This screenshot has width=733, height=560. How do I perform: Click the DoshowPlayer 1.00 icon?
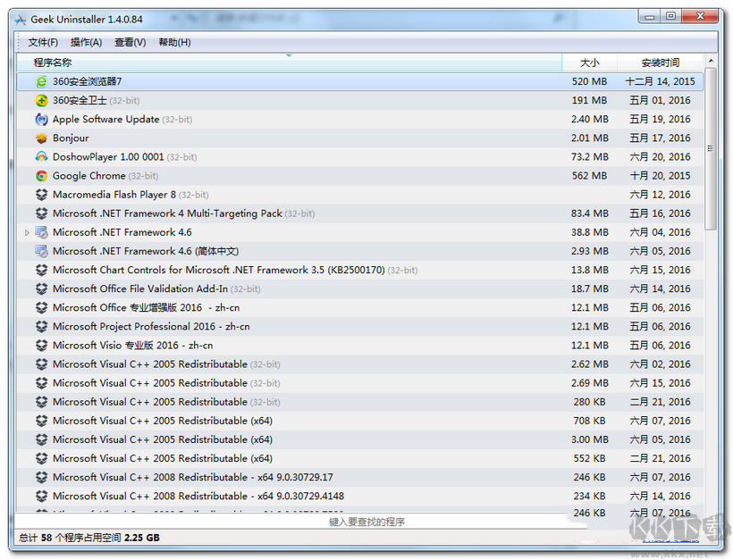(x=42, y=156)
